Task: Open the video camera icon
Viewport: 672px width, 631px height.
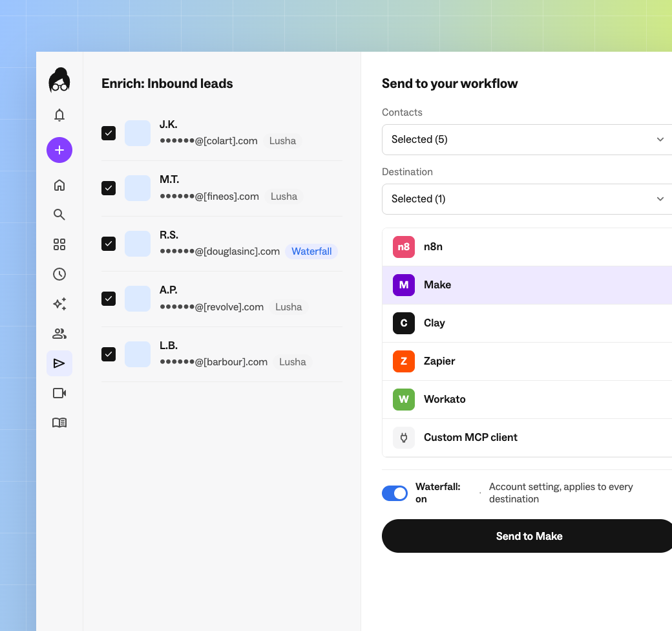Action: click(x=59, y=392)
